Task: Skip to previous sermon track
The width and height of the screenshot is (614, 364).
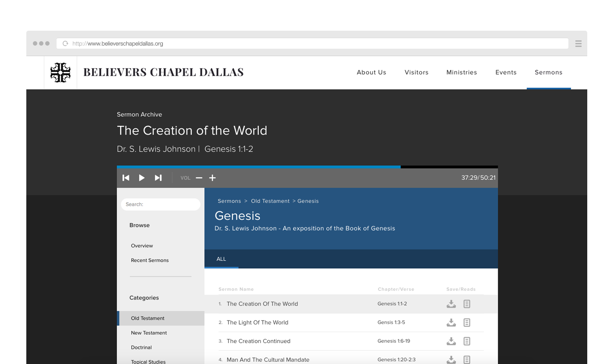Action: [x=126, y=178]
